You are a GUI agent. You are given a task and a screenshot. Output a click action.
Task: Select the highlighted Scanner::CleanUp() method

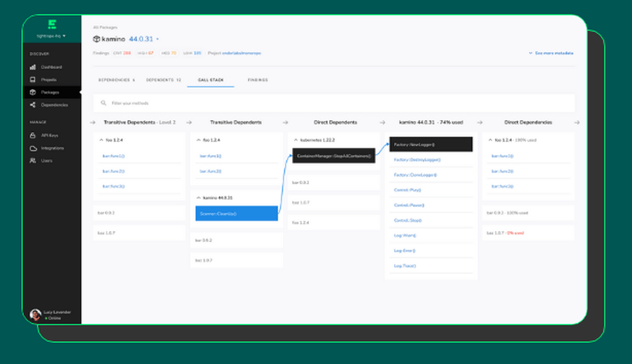(236, 214)
